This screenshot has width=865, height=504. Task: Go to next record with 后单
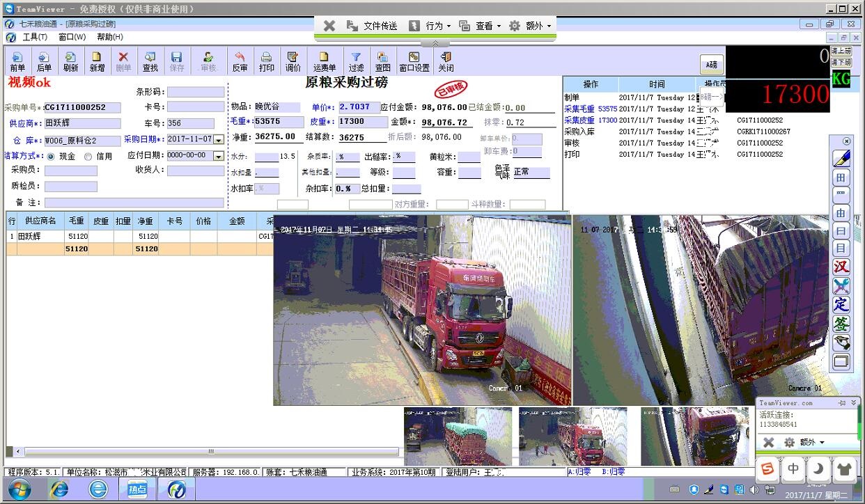pyautogui.click(x=44, y=61)
